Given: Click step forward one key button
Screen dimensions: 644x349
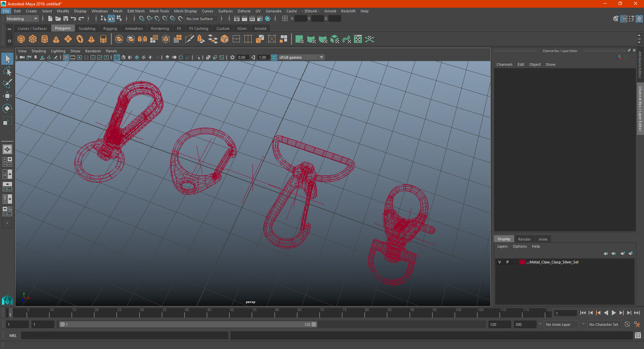Looking at the screenshot, I should coord(621,313).
